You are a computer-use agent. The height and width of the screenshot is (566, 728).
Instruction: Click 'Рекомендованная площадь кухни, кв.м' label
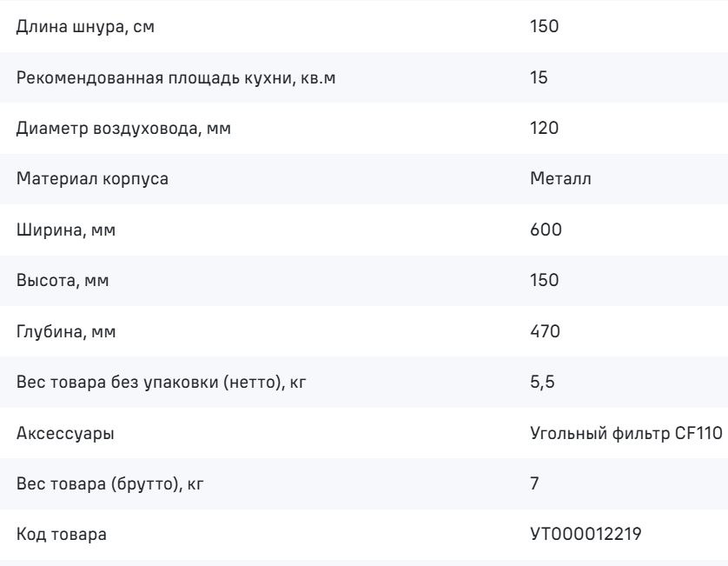[175, 77]
